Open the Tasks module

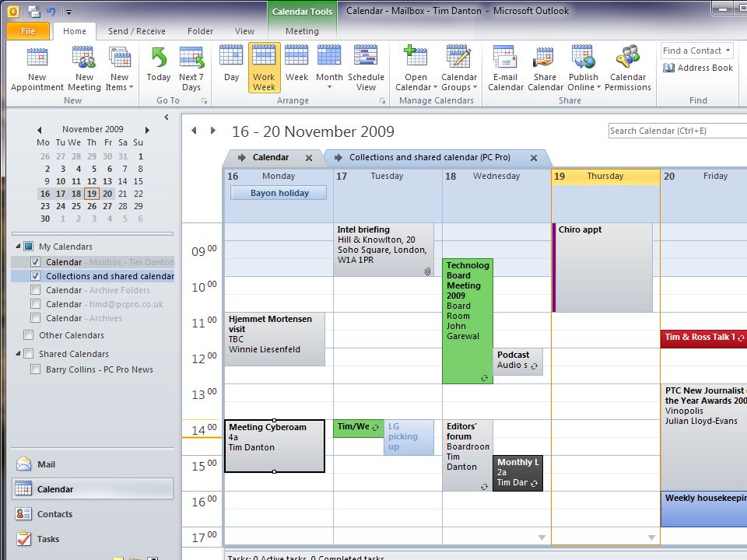coord(93,539)
